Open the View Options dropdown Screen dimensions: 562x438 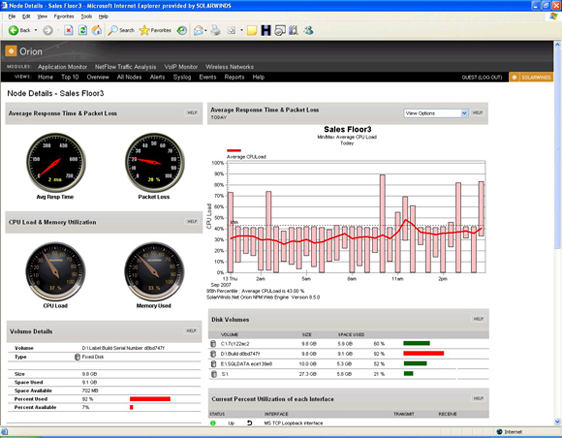[436, 113]
